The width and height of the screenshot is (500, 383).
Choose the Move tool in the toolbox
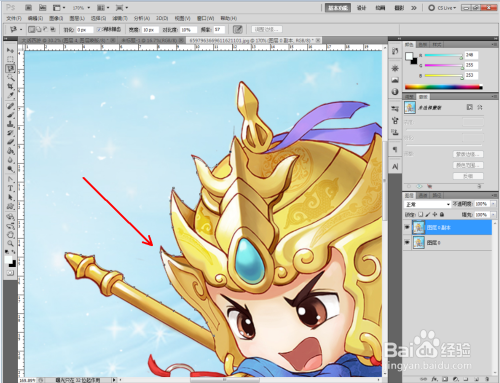(x=11, y=50)
